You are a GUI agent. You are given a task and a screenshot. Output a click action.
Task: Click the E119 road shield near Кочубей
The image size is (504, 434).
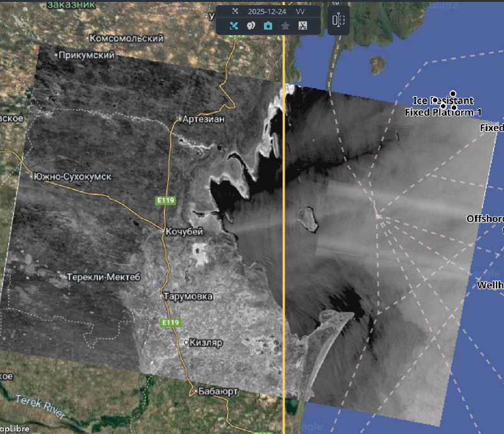click(166, 200)
